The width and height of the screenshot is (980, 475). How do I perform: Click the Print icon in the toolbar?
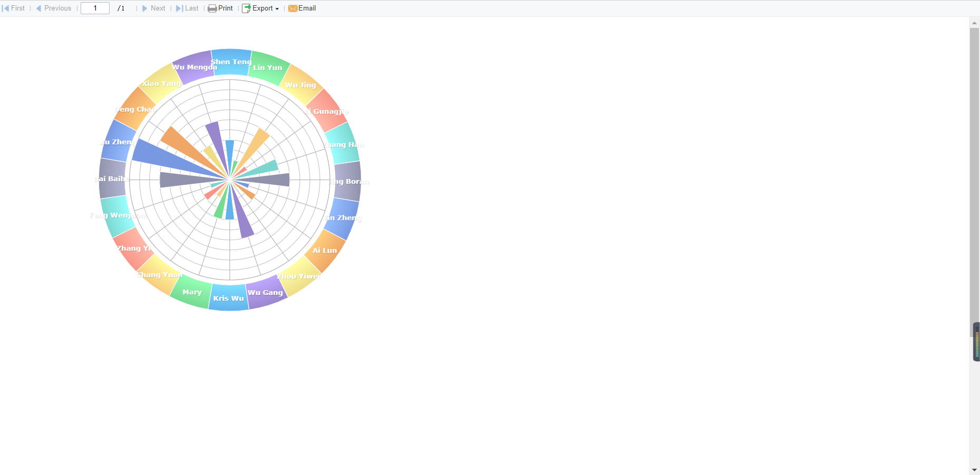pos(212,8)
